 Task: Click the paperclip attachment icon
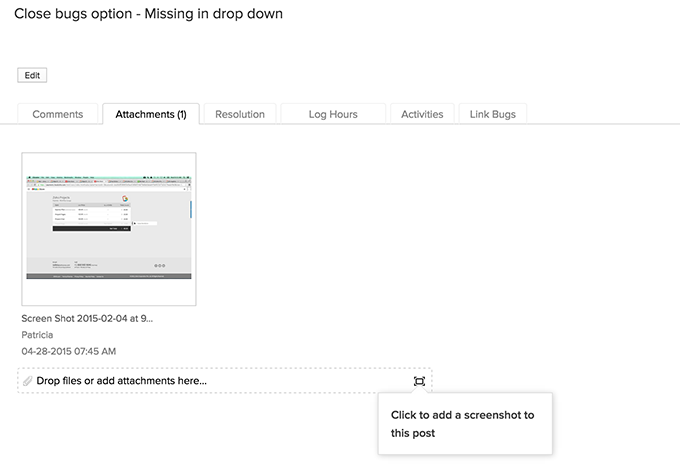[x=28, y=381]
